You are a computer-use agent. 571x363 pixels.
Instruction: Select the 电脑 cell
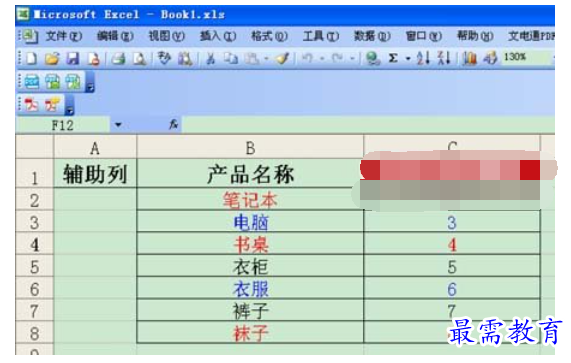point(250,222)
